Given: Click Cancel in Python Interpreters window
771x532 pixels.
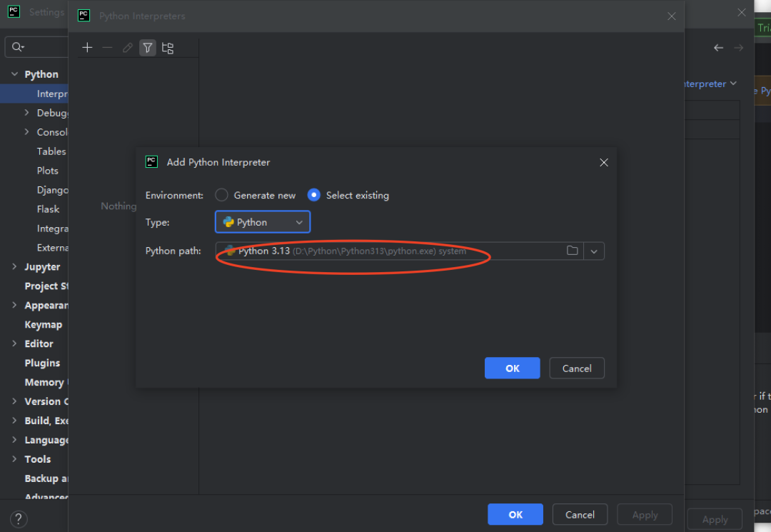Looking at the screenshot, I should click(580, 515).
